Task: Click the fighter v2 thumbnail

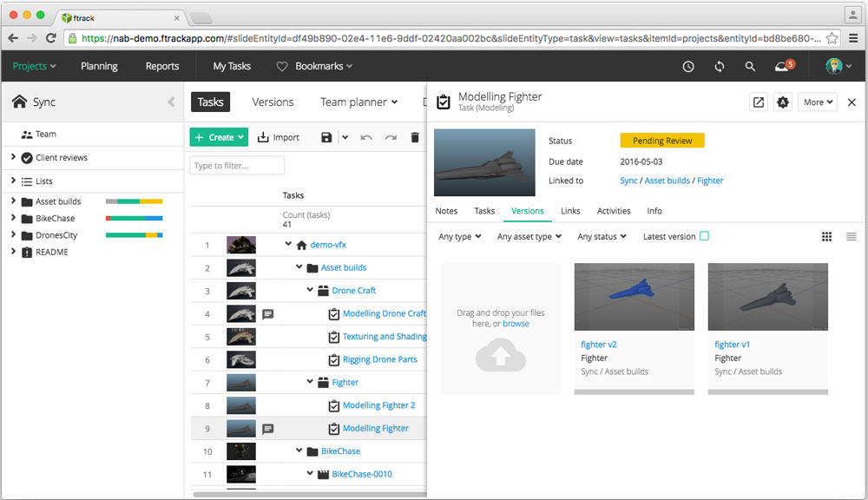Action: (634, 297)
